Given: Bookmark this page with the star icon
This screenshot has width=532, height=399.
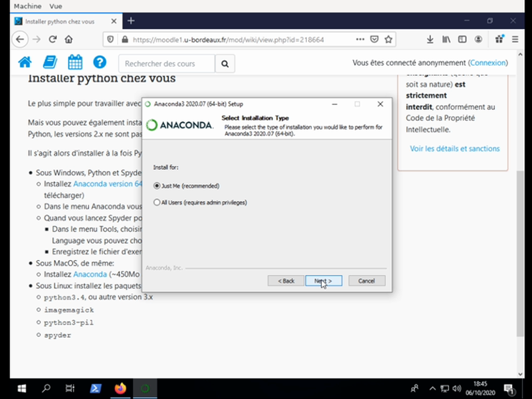Looking at the screenshot, I should tap(388, 39).
